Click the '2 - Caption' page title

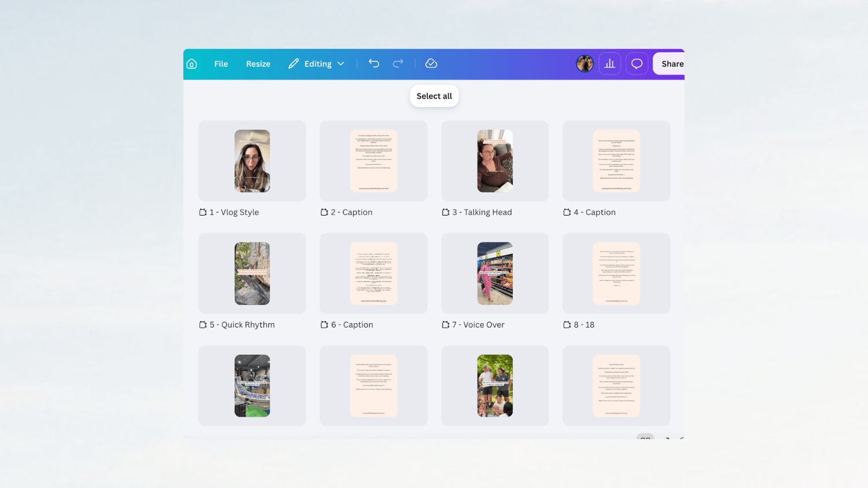352,212
